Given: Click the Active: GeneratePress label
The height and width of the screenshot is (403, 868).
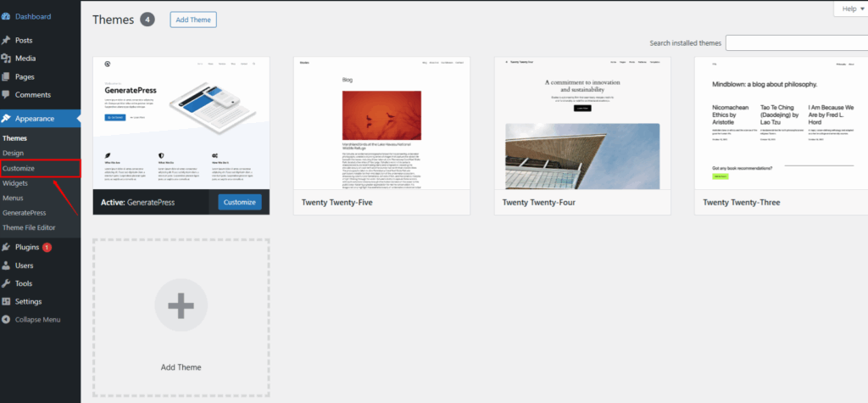Looking at the screenshot, I should (x=138, y=202).
